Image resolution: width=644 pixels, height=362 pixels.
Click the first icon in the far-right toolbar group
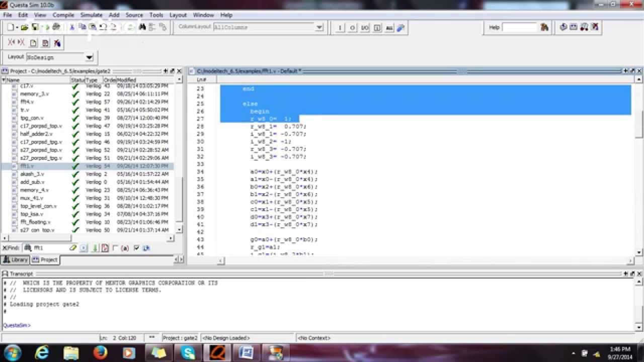(x=563, y=27)
